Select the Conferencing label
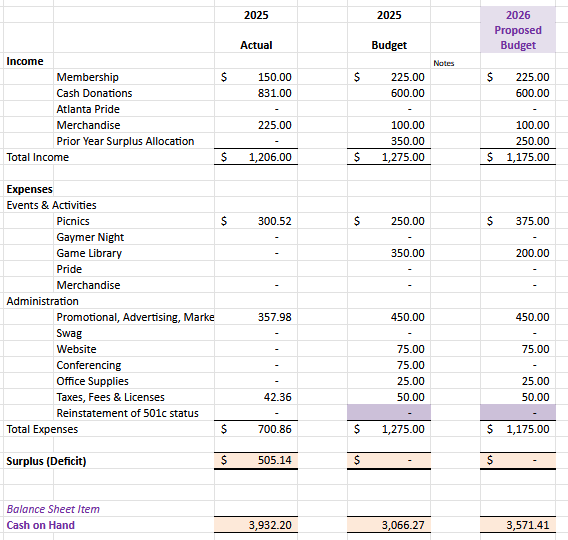Screen dimensions: 568x540 pos(89,365)
